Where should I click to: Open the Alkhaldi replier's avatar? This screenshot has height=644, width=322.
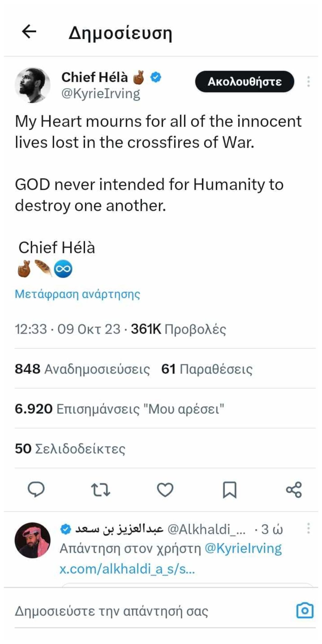[32, 540]
